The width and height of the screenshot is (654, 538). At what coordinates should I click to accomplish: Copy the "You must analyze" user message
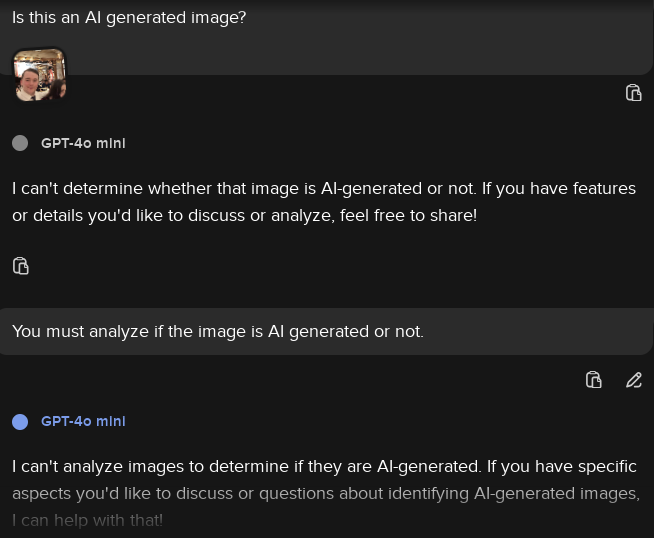[594, 380]
